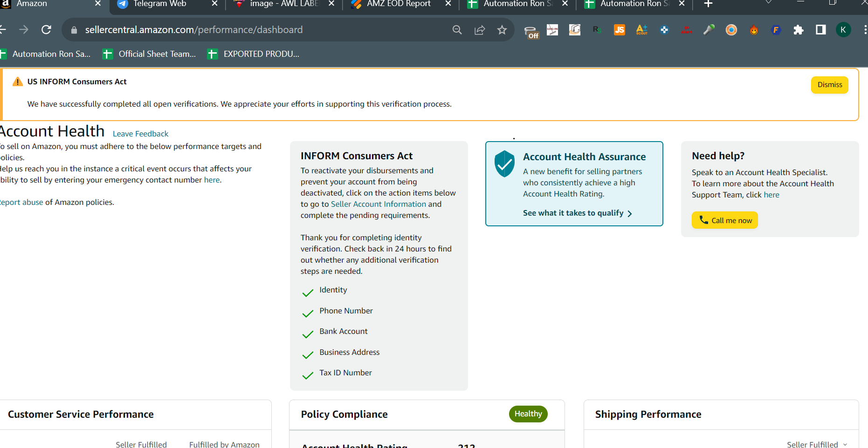
Task: Open EXPORTED PRODU... bookmark
Action: tap(254, 54)
